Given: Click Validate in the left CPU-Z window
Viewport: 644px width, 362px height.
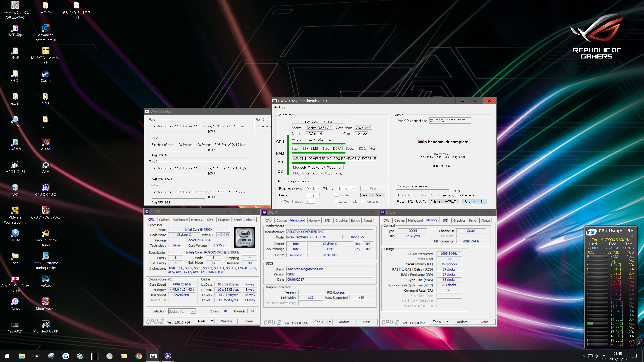Looking at the screenshot, I should pyautogui.click(x=227, y=321).
